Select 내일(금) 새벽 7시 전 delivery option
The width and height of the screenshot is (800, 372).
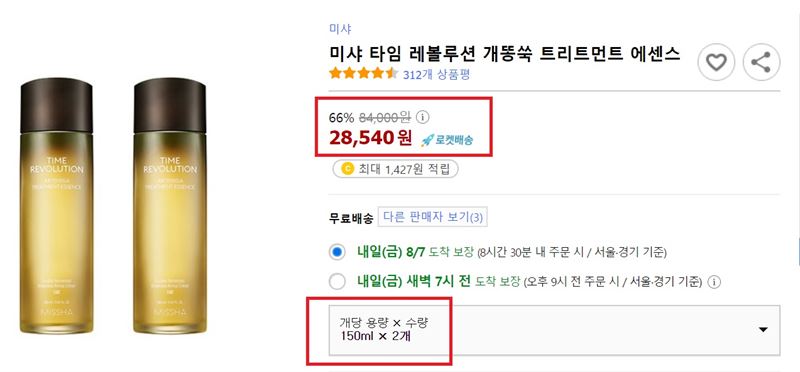337,282
